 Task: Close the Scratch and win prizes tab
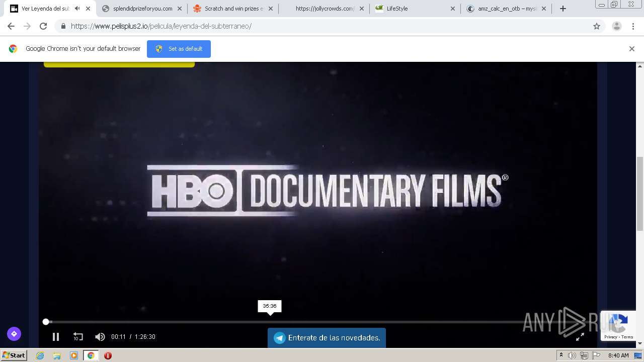(271, 9)
